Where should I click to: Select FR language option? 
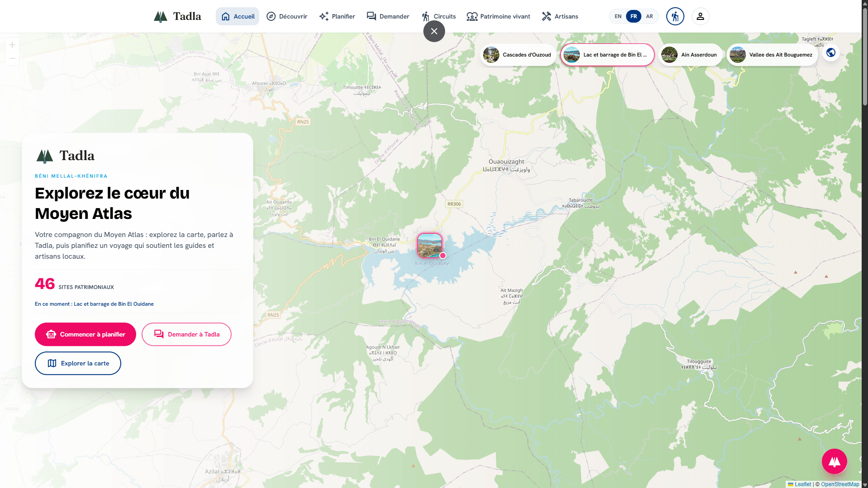click(x=634, y=16)
